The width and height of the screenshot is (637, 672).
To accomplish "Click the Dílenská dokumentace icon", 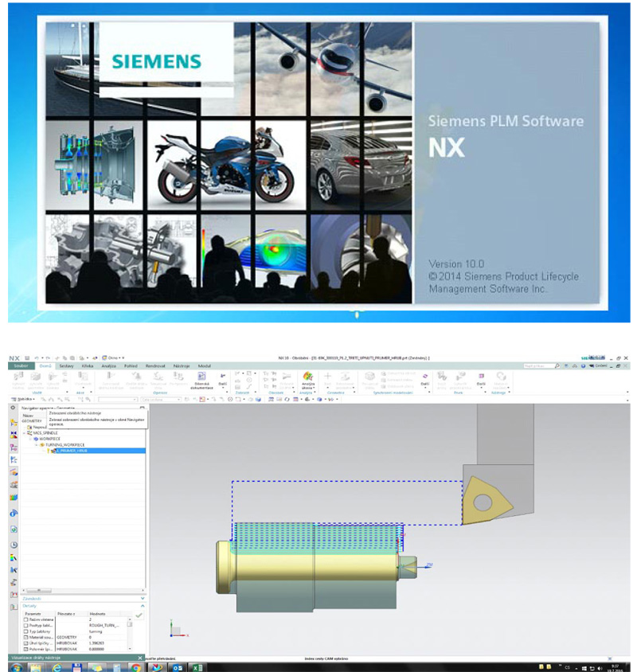I will coord(201,380).
